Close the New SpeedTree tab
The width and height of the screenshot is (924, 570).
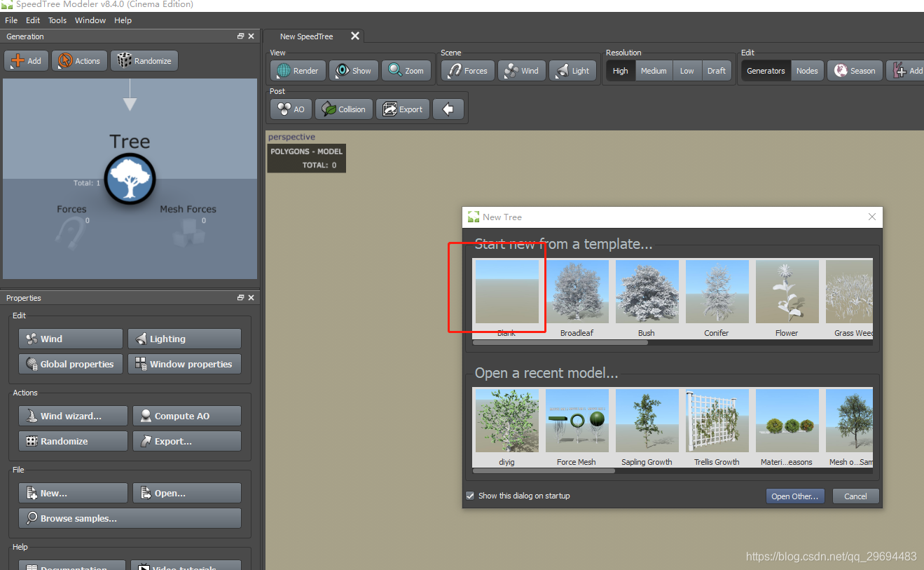355,36
